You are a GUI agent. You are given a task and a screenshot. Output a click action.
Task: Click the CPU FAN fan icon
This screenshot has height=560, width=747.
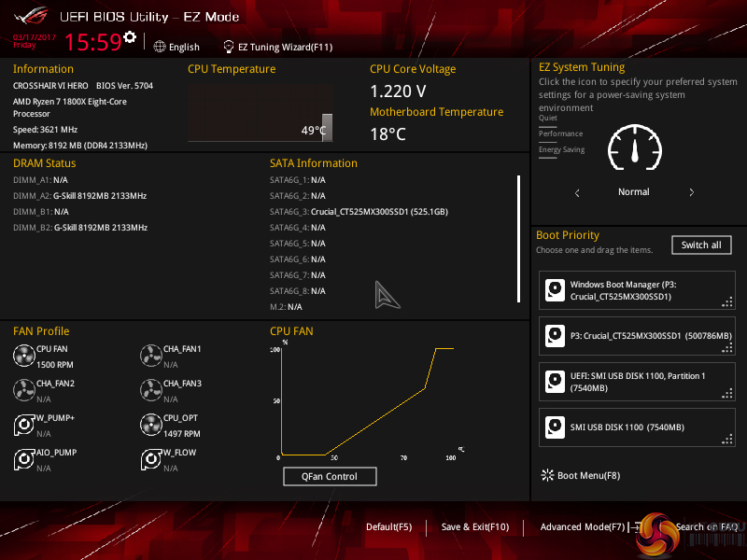(x=24, y=356)
